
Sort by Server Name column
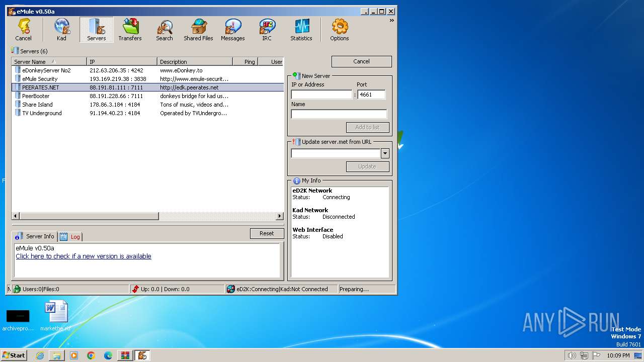pyautogui.click(x=49, y=62)
